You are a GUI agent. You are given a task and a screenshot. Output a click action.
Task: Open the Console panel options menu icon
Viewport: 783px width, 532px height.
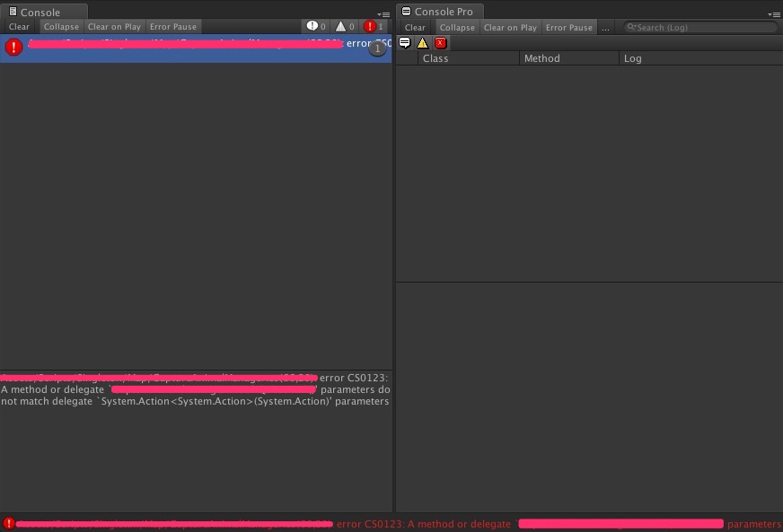pyautogui.click(x=386, y=13)
